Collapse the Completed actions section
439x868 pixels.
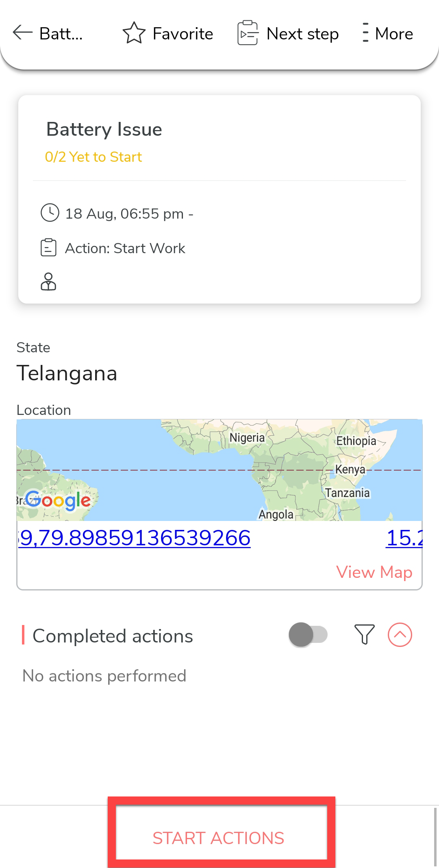[400, 635]
